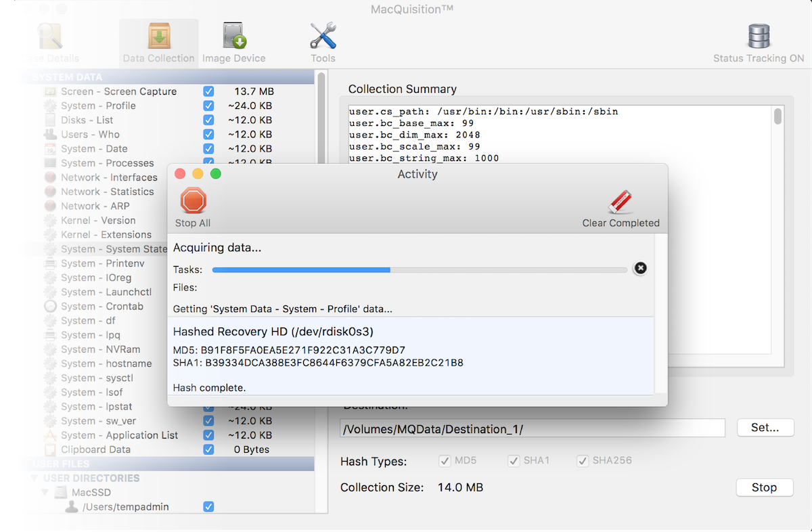Click the Clear Completed eraser icon
The width and height of the screenshot is (812, 532).
click(621, 200)
